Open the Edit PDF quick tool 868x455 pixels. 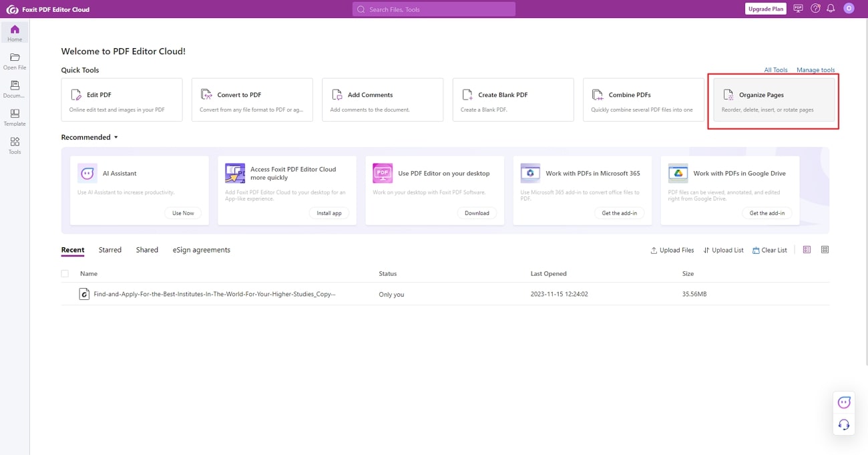tap(122, 100)
